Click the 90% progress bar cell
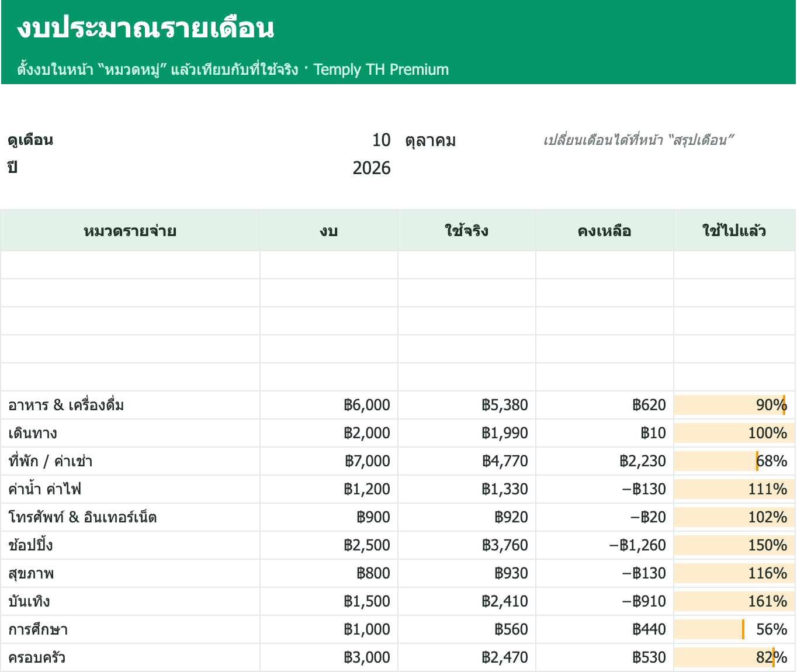The width and height of the screenshot is (797, 672). tap(734, 405)
